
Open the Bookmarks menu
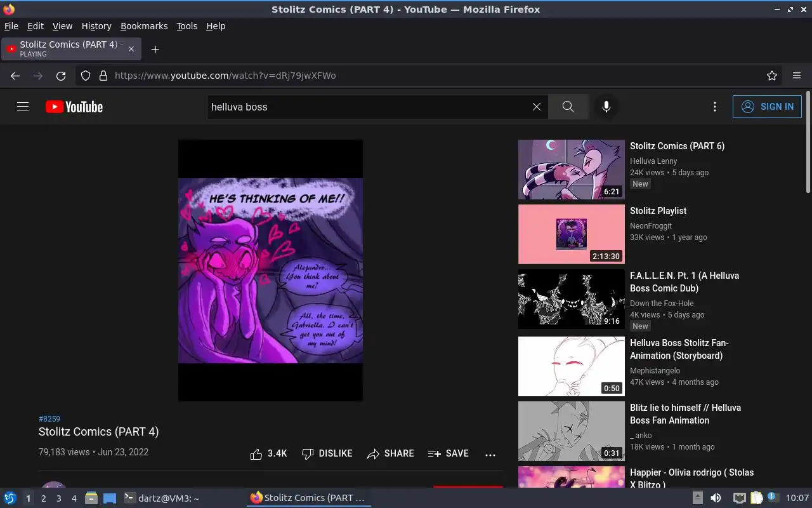coord(144,26)
